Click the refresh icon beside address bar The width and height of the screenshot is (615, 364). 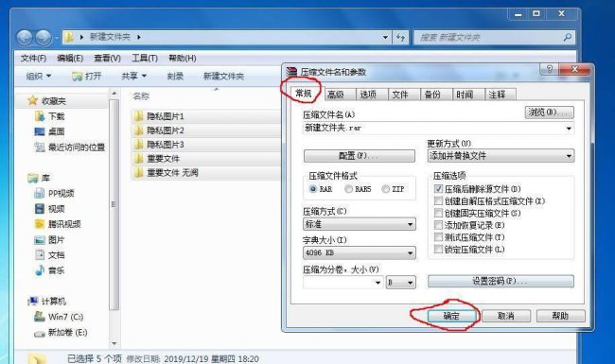point(400,37)
